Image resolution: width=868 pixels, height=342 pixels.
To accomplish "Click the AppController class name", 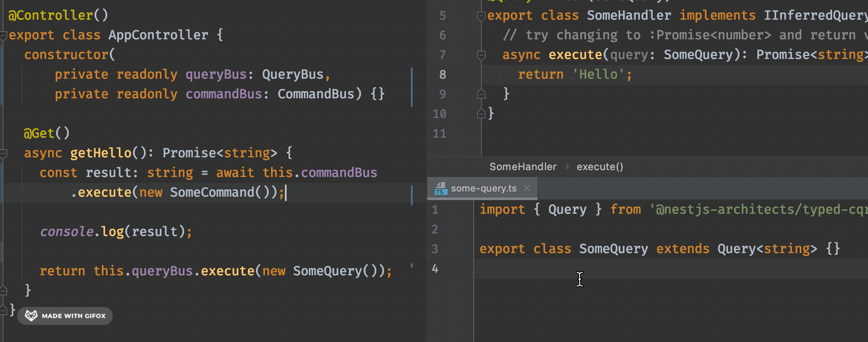I will (x=158, y=35).
